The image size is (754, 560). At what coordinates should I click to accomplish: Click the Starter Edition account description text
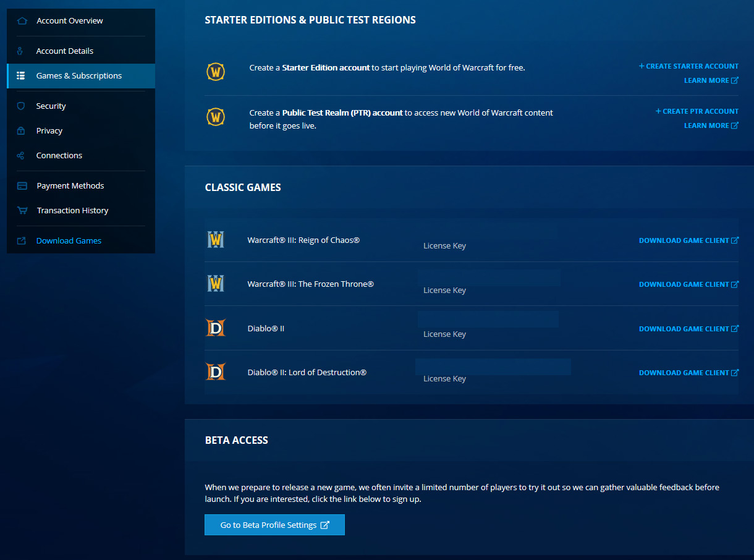[387, 68]
